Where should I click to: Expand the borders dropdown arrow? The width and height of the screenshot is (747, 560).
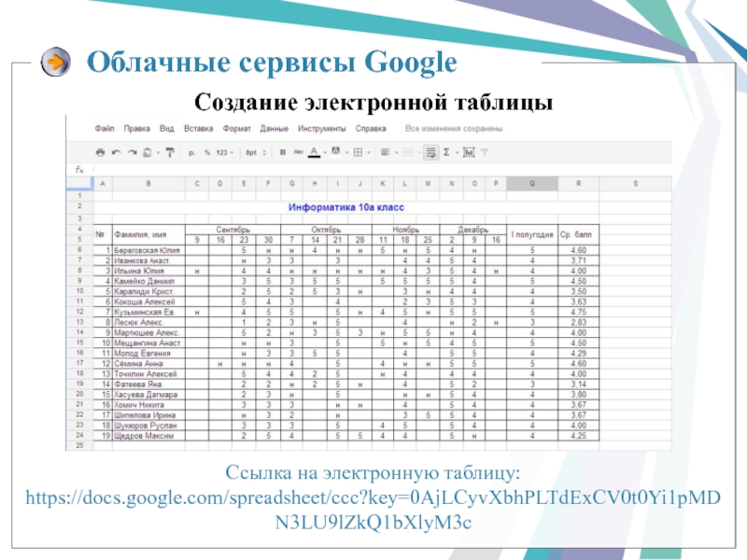point(369,153)
